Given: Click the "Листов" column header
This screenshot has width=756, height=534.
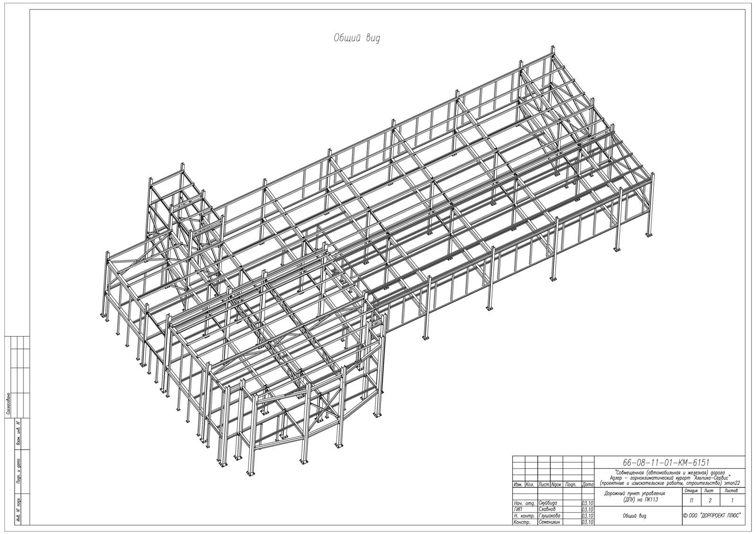Looking at the screenshot, I should [731, 491].
